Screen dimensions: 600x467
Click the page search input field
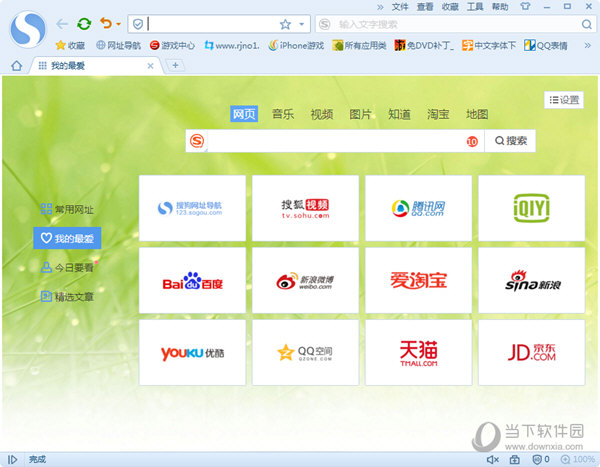coord(335,141)
